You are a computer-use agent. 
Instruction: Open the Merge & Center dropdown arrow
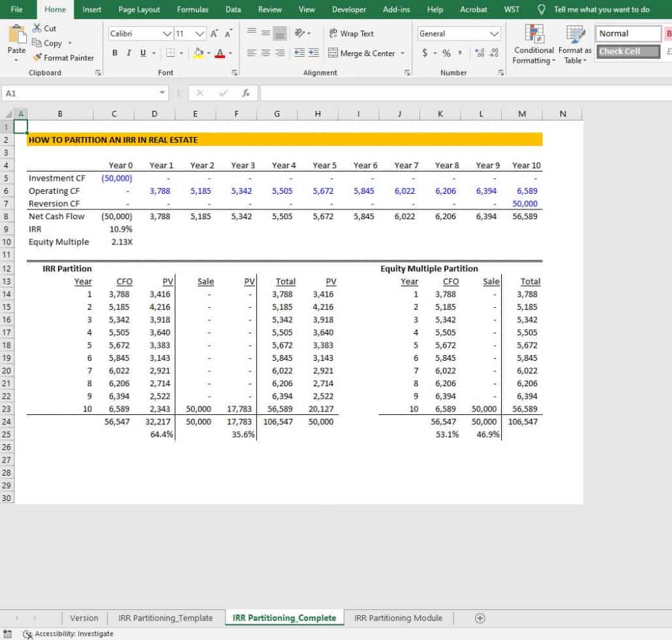pyautogui.click(x=403, y=53)
